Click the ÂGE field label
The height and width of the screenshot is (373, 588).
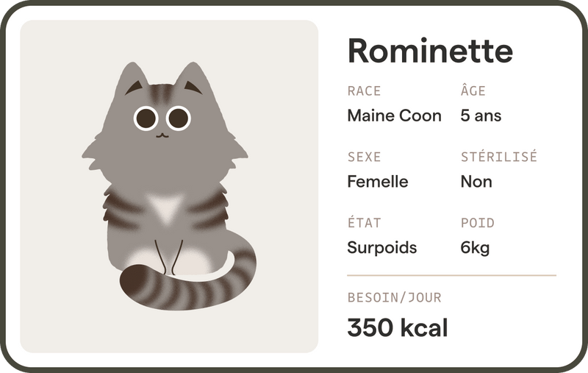click(473, 91)
